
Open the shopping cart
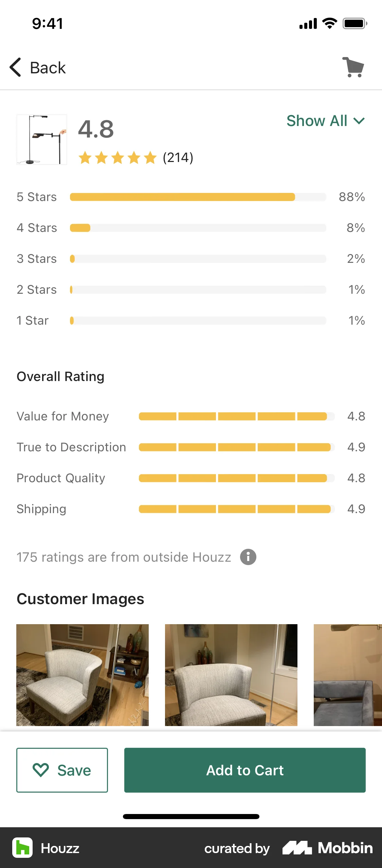(353, 67)
